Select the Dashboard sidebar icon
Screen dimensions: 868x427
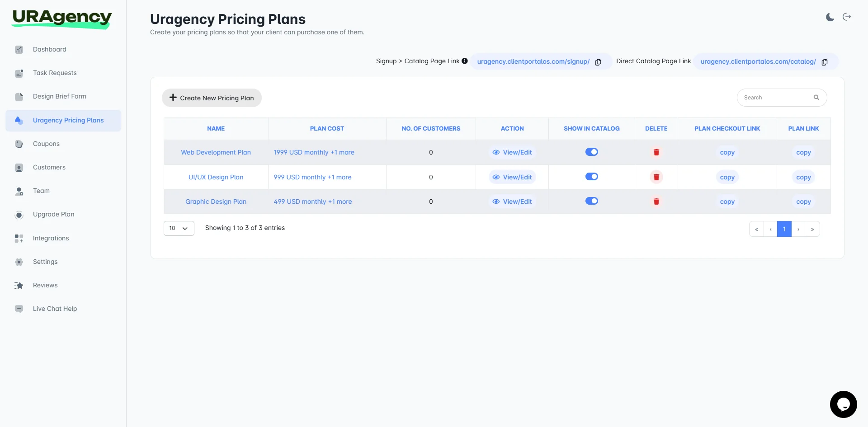(x=19, y=49)
